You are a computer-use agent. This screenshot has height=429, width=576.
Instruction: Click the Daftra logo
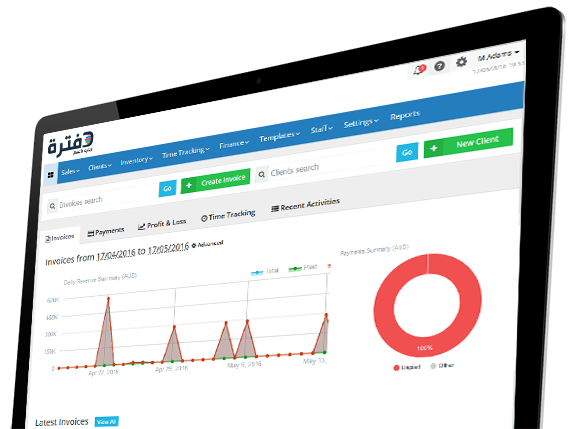pos(71,144)
